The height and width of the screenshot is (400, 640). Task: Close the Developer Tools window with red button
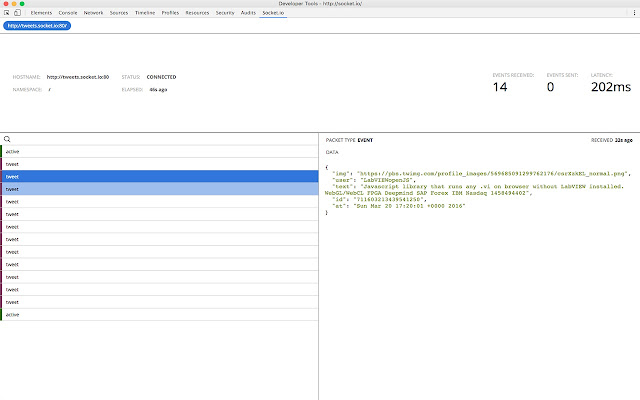coord(6,4)
